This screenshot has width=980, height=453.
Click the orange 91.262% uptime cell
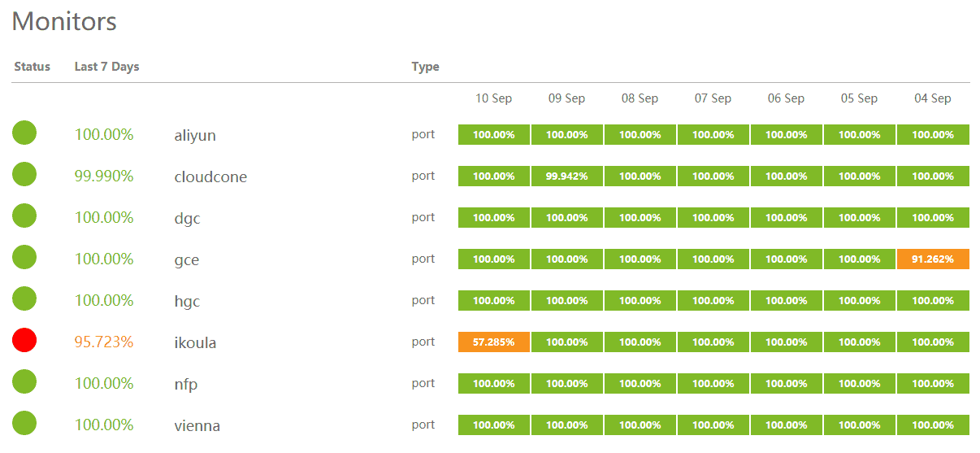coord(933,259)
